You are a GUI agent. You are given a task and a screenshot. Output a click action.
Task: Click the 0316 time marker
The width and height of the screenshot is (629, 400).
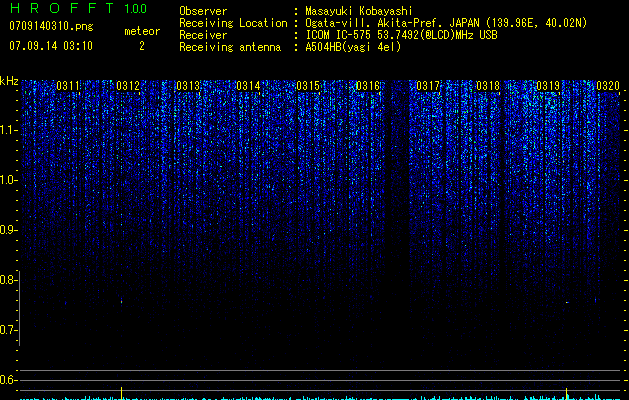click(x=368, y=86)
